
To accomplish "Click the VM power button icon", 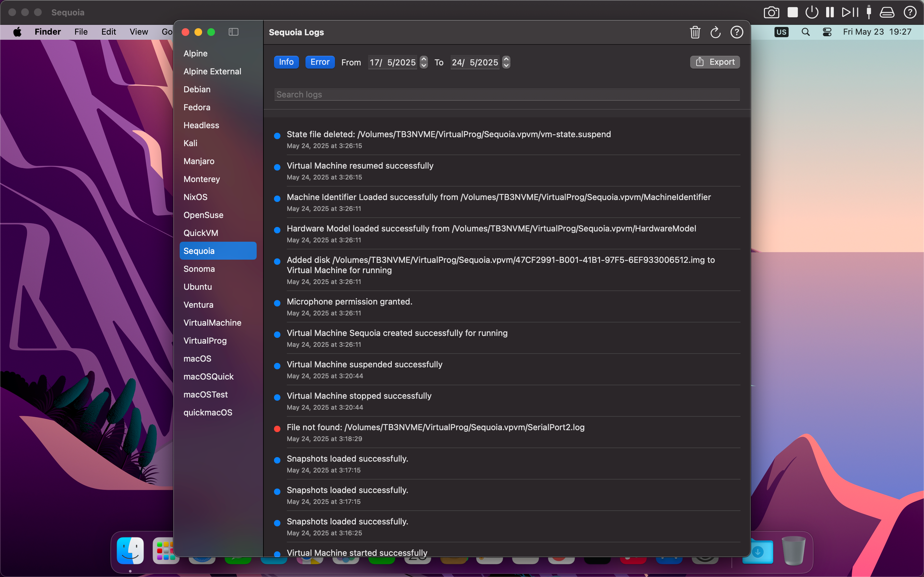I will click(x=811, y=12).
